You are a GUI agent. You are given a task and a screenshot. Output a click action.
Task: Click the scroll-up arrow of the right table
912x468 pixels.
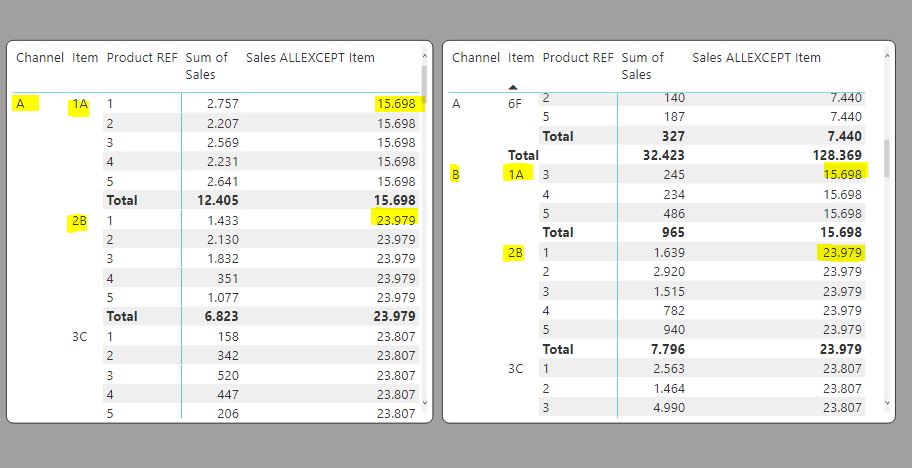pos(886,56)
